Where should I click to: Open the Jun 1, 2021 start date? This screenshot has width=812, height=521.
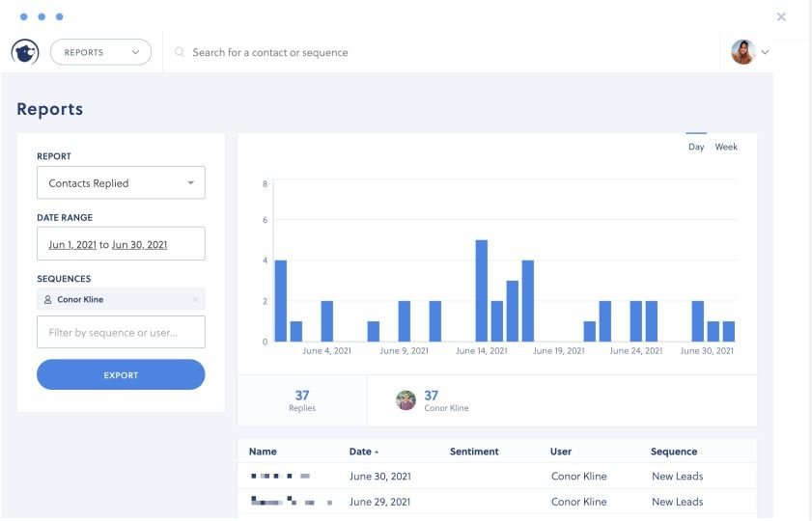(x=72, y=245)
